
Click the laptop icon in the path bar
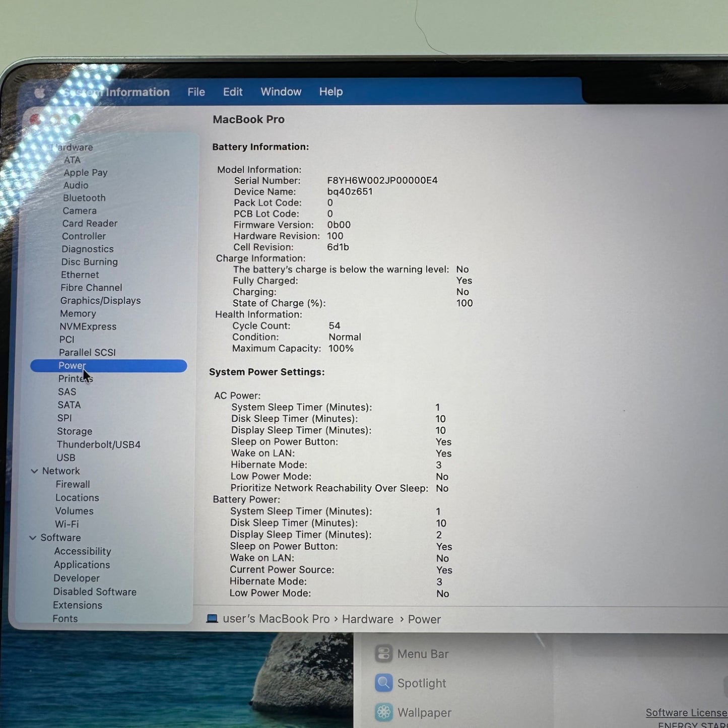[x=212, y=619]
